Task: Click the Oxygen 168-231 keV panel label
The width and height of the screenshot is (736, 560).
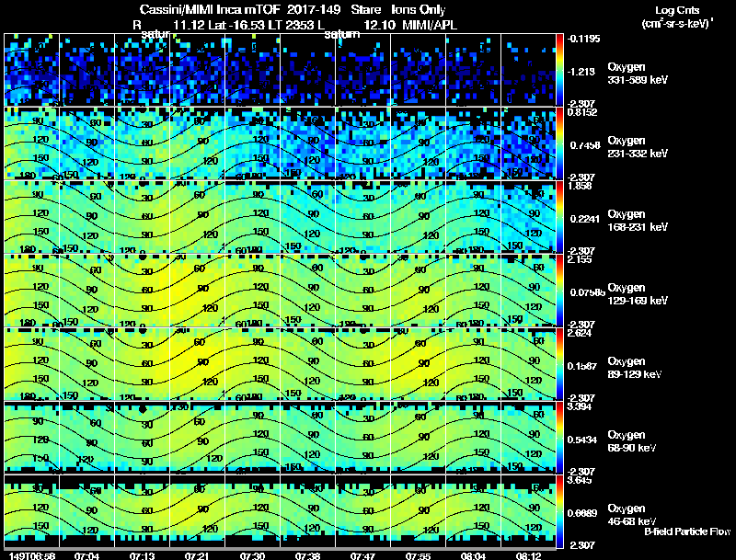Action: [x=638, y=221]
